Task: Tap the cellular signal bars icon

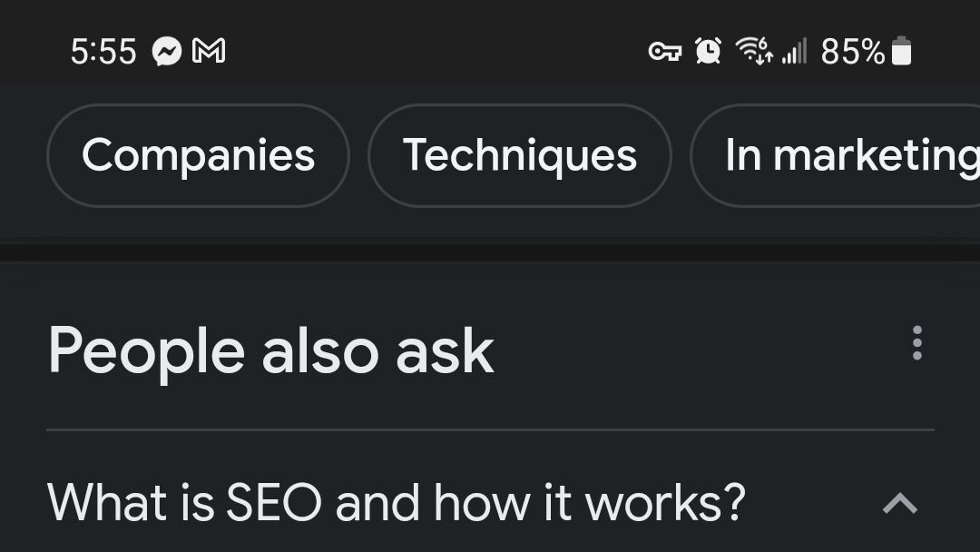Action: pyautogui.click(x=794, y=51)
